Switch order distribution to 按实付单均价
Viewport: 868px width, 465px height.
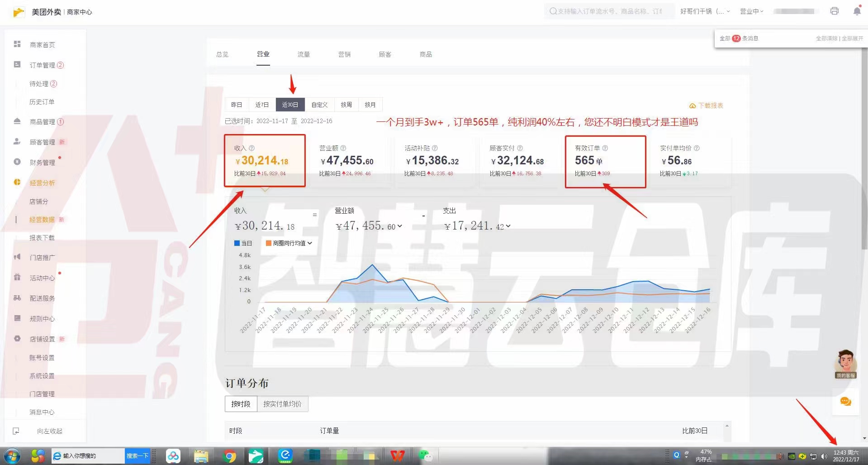tap(282, 404)
